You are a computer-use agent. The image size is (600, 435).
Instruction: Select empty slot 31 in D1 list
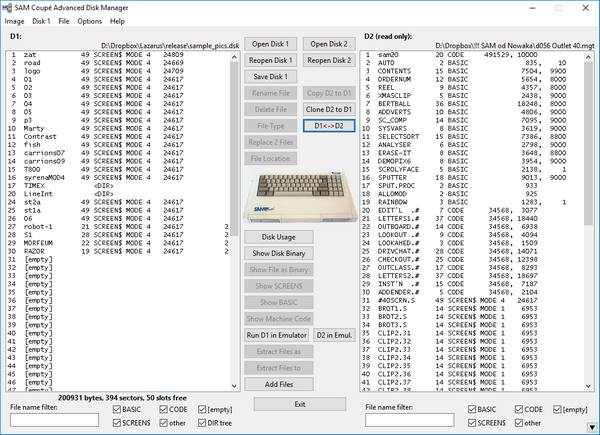[118, 259]
